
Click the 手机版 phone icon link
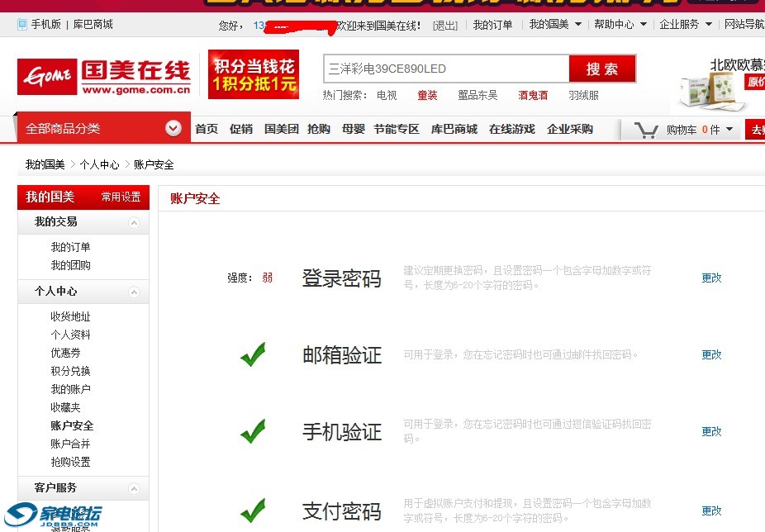(x=22, y=25)
